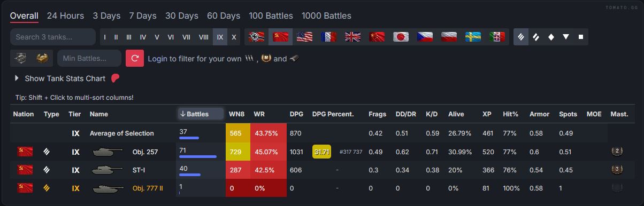
Task: Click the Login link
Action: pyautogui.click(x=157, y=59)
